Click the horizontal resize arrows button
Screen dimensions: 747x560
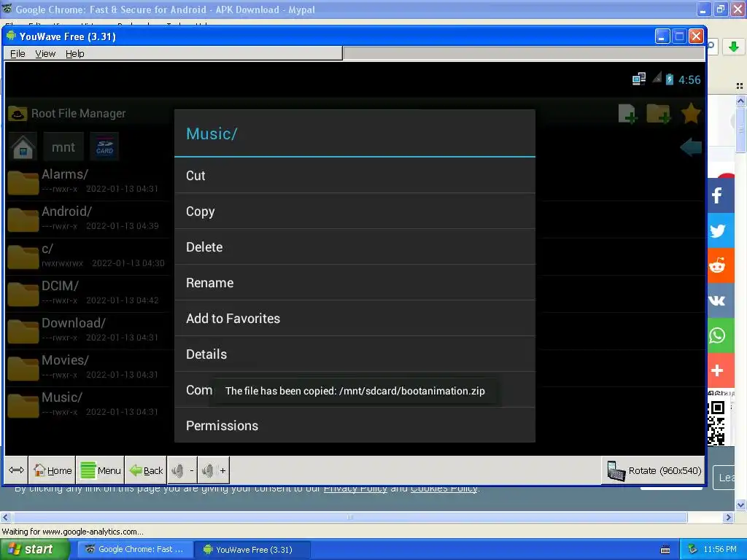tap(16, 470)
